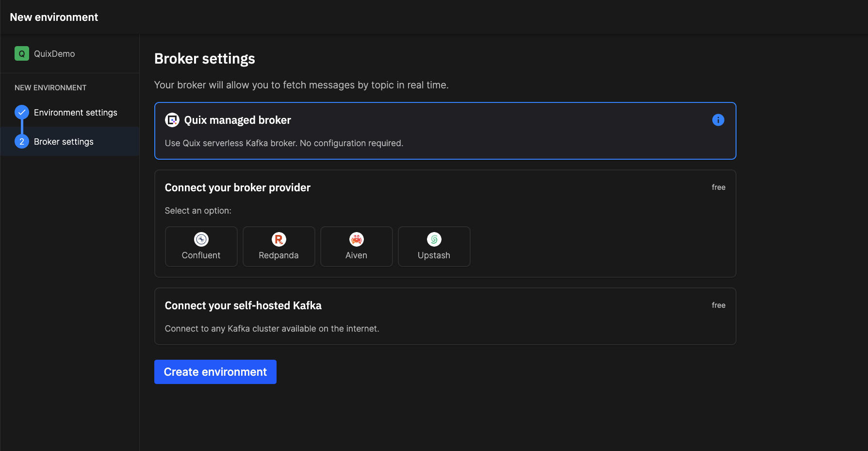Open the Broker settings step
Viewport: 868px width, 451px height.
[64, 142]
